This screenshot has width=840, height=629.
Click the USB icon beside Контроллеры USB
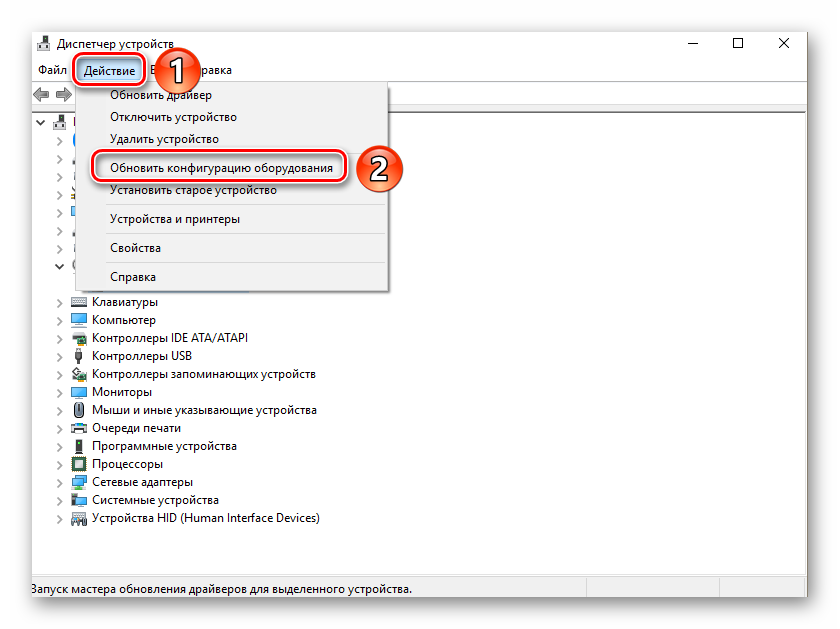[79, 356]
